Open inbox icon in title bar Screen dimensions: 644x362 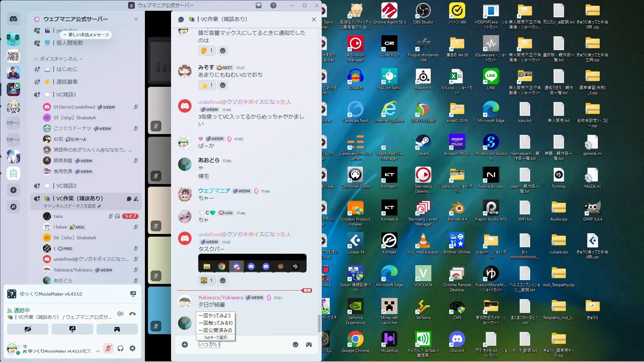[259, 5]
